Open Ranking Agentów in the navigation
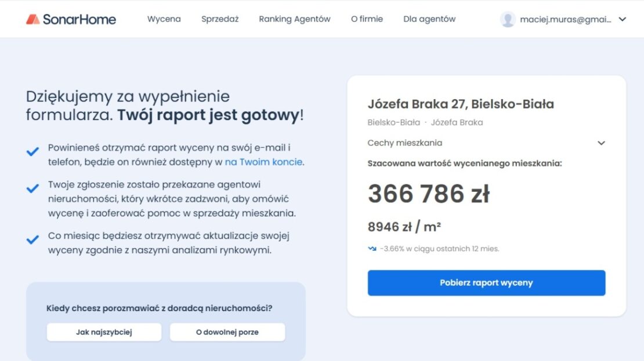This screenshot has height=361, width=644. pos(295,19)
